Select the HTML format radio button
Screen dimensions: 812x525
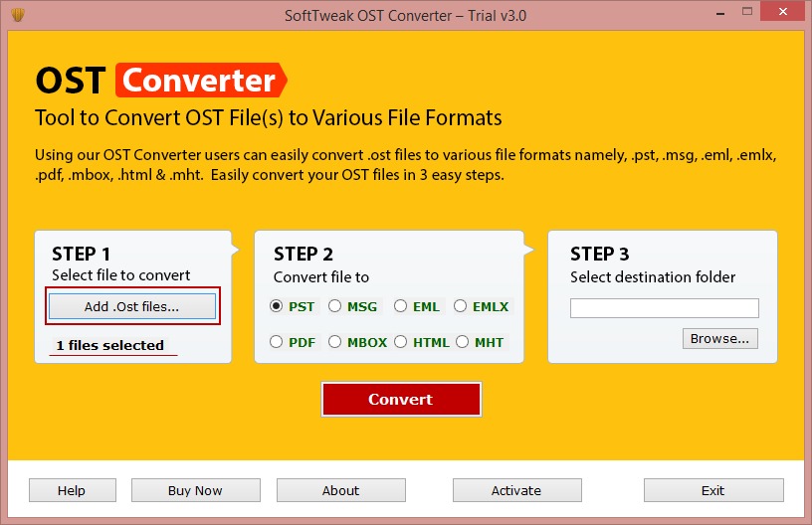pos(400,342)
